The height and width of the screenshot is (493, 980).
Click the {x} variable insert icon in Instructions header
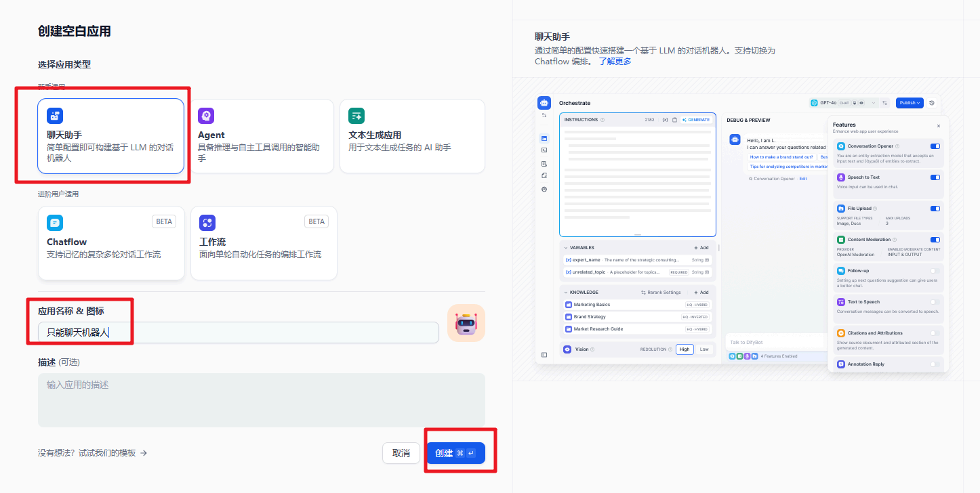[665, 120]
